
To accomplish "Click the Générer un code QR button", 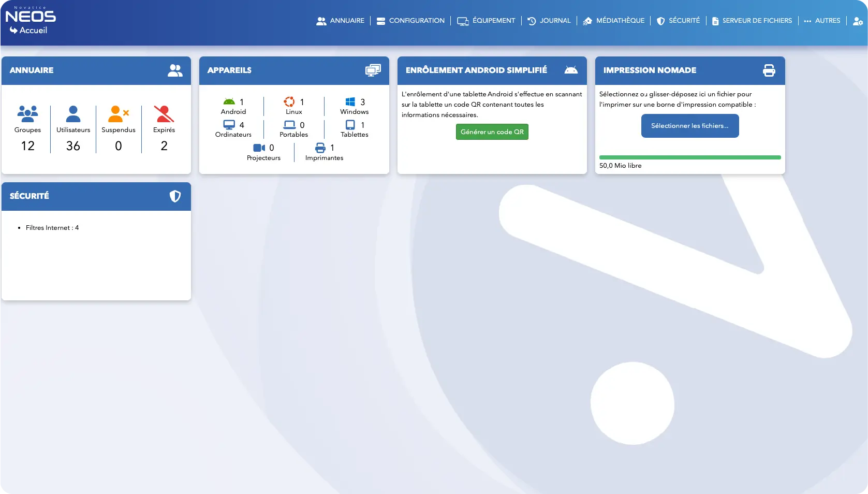I will (492, 132).
